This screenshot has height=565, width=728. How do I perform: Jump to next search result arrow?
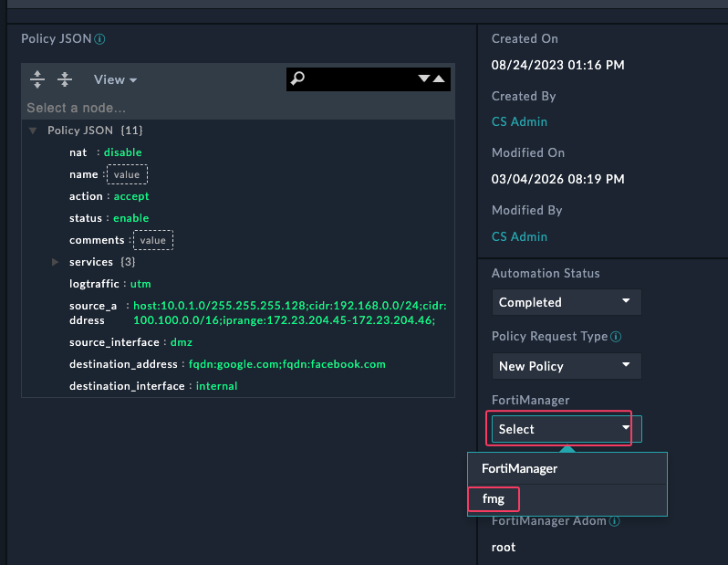click(424, 79)
